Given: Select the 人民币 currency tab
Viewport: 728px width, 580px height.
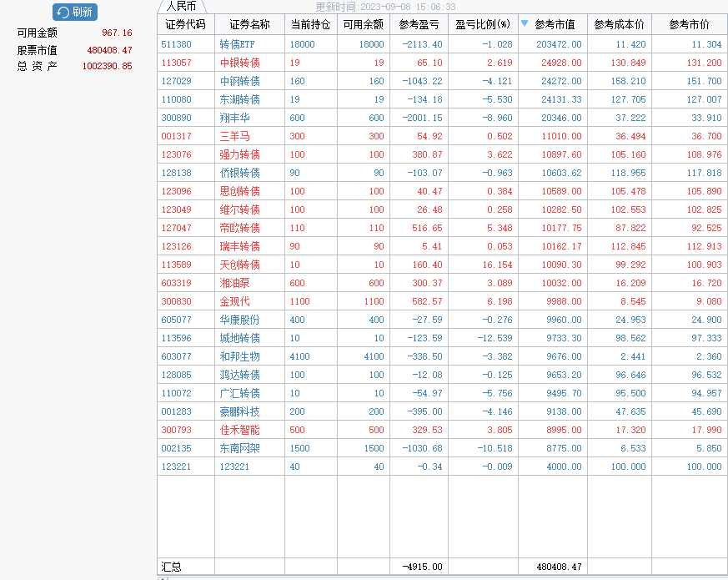Looking at the screenshot, I should click(182, 6).
